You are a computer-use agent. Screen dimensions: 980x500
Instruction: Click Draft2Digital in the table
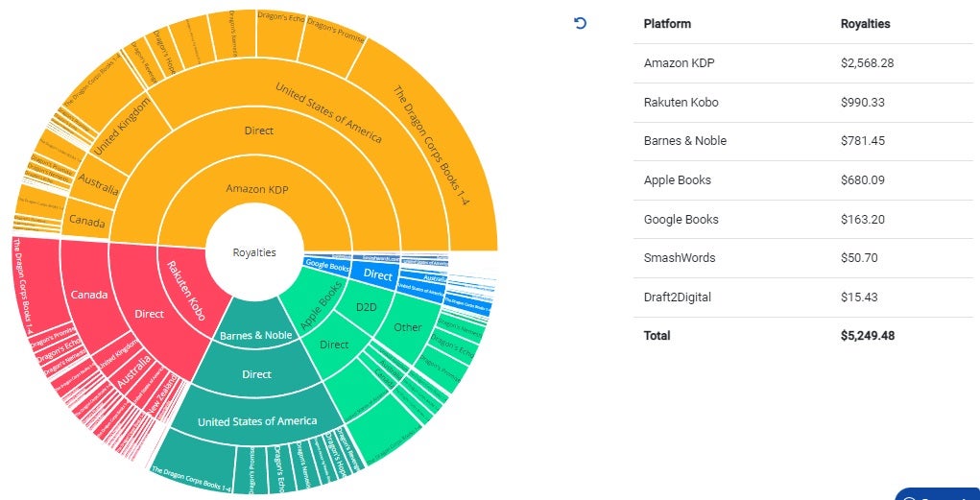(x=678, y=297)
